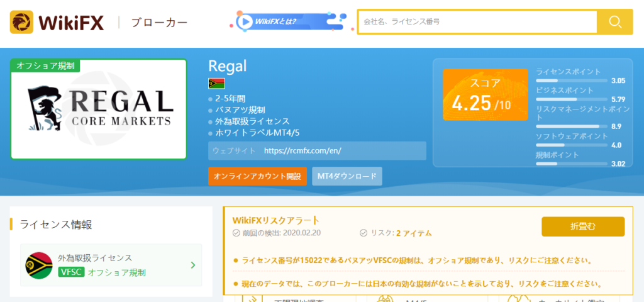The height and width of the screenshot is (302, 644).
Task: Click the ライセンス情報 heading
Action: (56, 225)
